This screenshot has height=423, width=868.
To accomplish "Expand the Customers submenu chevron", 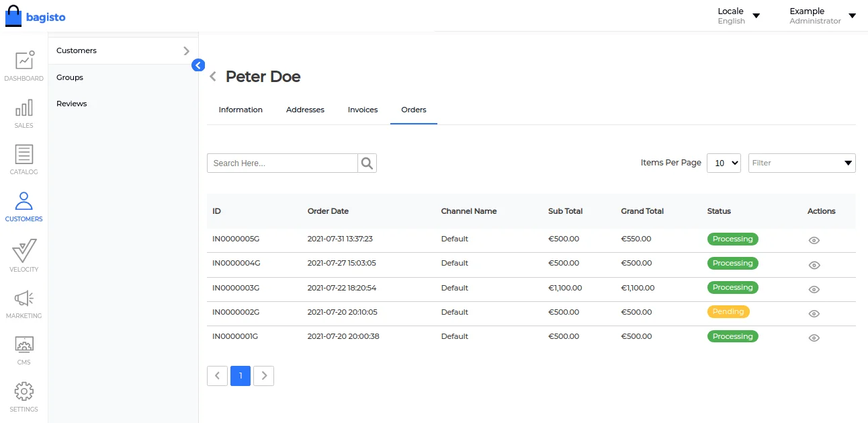I will pos(186,50).
